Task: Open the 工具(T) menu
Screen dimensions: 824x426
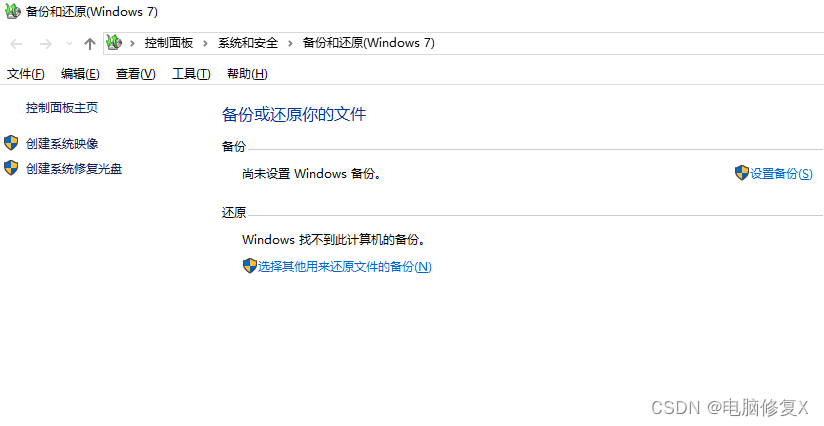Action: pyautogui.click(x=191, y=74)
